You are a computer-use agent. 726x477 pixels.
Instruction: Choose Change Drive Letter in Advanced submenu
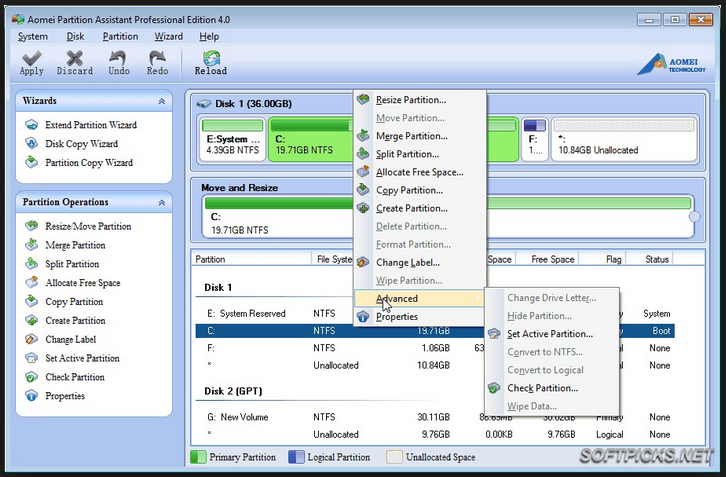tap(551, 298)
